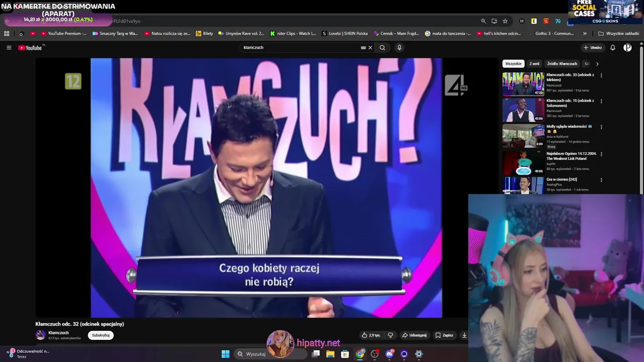Image resolution: width=644 pixels, height=362 pixels.
Task: Click the Udostępnij share button
Action: [x=414, y=335]
